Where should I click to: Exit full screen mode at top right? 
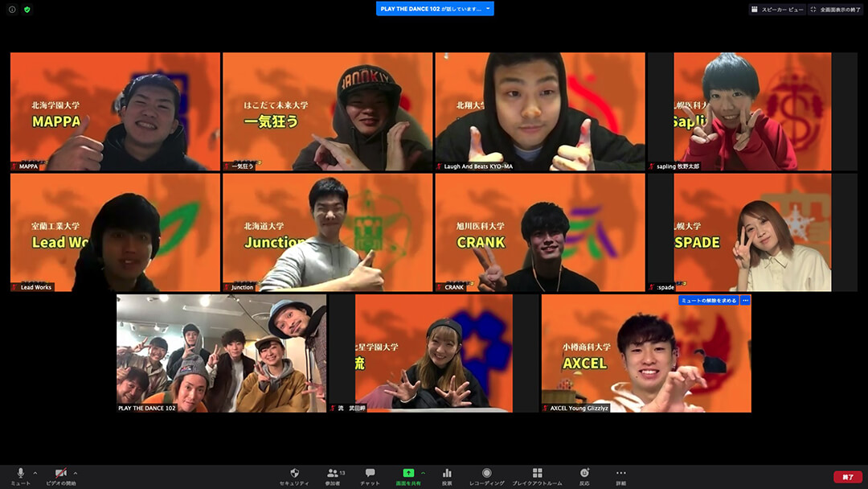[x=835, y=10]
